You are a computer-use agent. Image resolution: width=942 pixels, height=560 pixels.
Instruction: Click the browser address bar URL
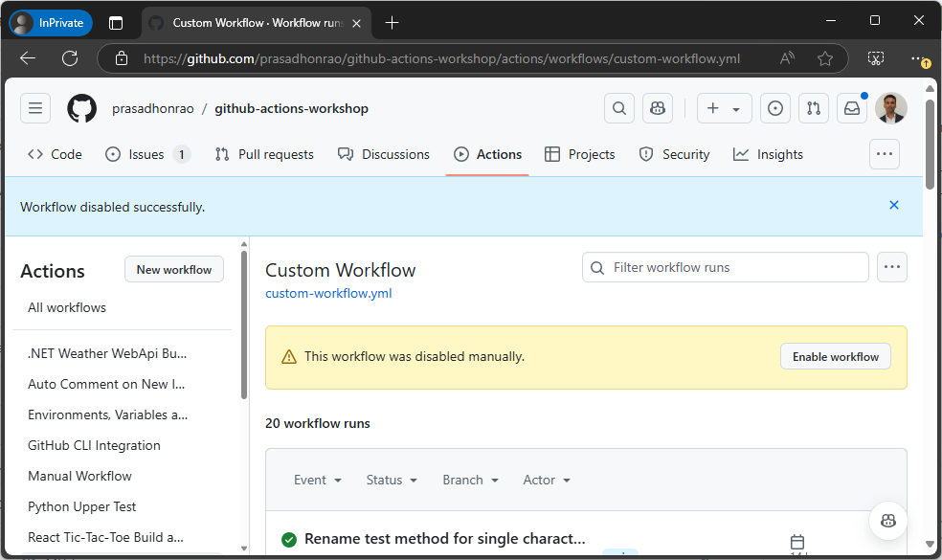(441, 59)
